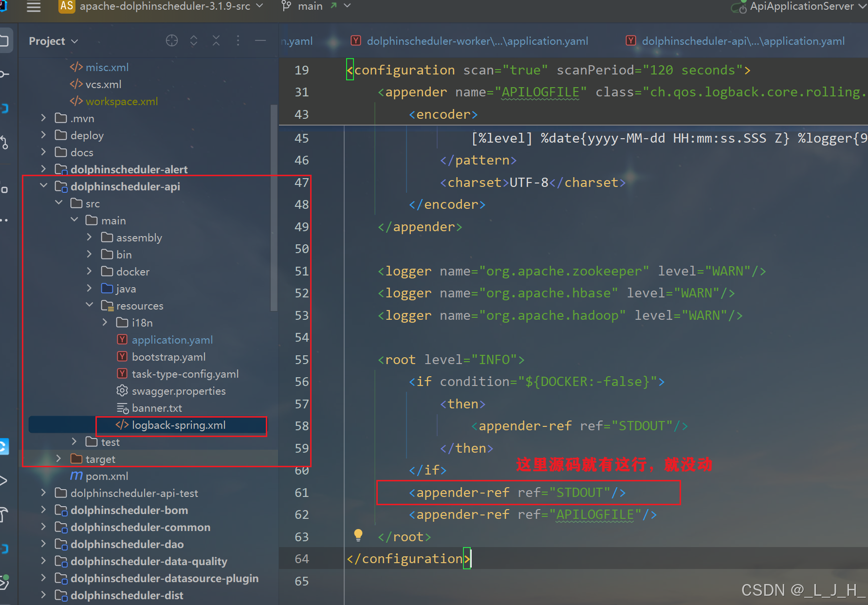Screen dimensions: 868x605
Task: Click the org.apache.hbase logger on line 52
Action: pyautogui.click(x=556, y=293)
